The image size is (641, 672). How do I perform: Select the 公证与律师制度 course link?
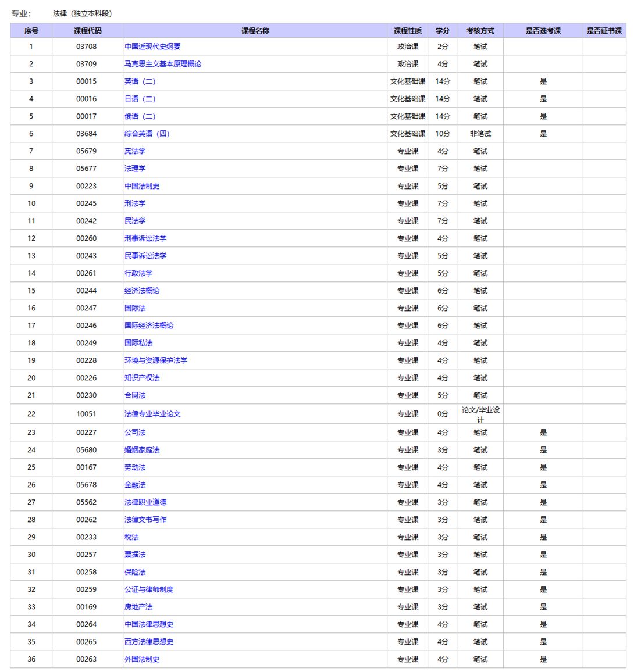click(x=149, y=589)
